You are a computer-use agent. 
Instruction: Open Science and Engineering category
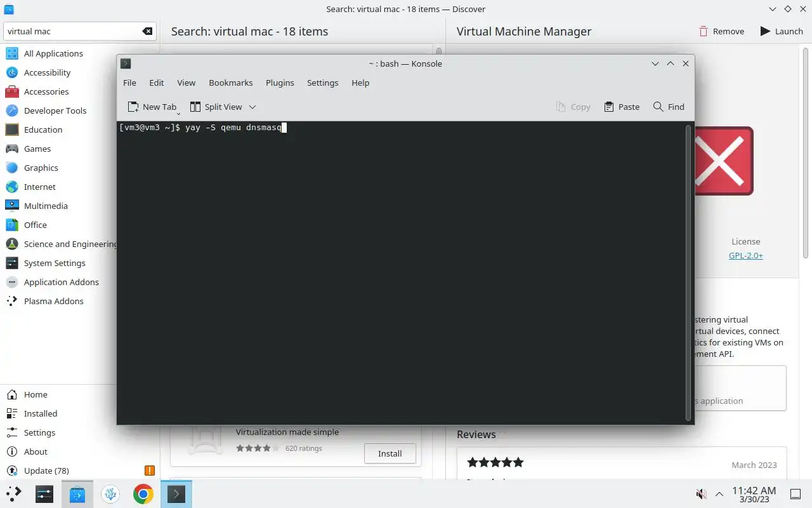(58, 244)
